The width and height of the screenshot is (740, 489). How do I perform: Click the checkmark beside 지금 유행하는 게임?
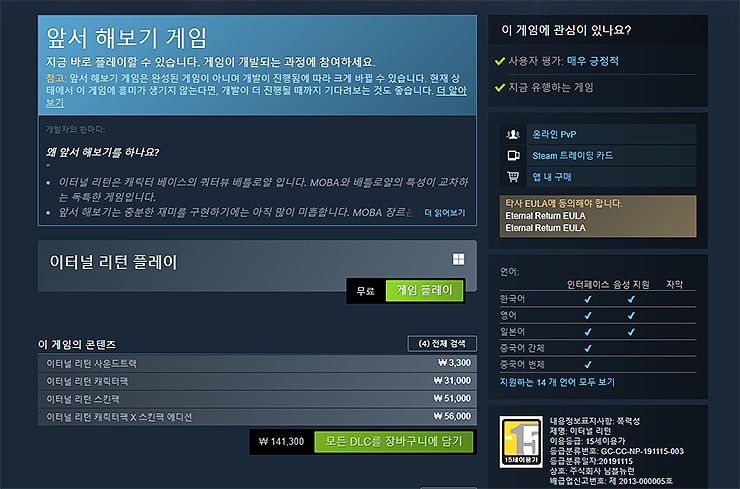click(500, 87)
